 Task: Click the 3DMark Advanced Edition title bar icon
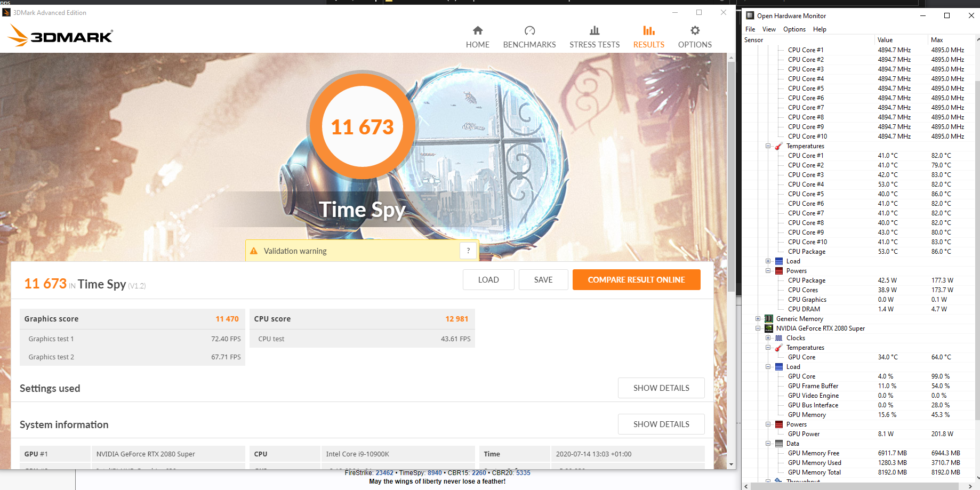(x=6, y=12)
